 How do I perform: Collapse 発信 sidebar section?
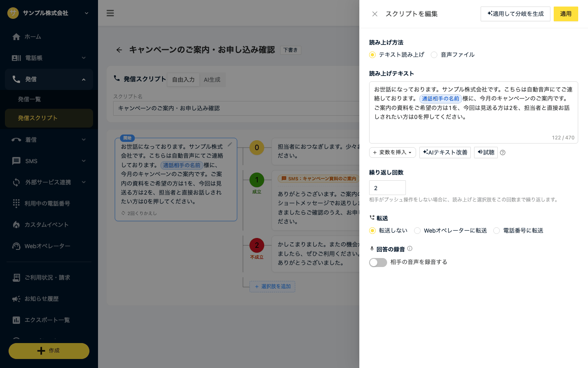coord(49,79)
